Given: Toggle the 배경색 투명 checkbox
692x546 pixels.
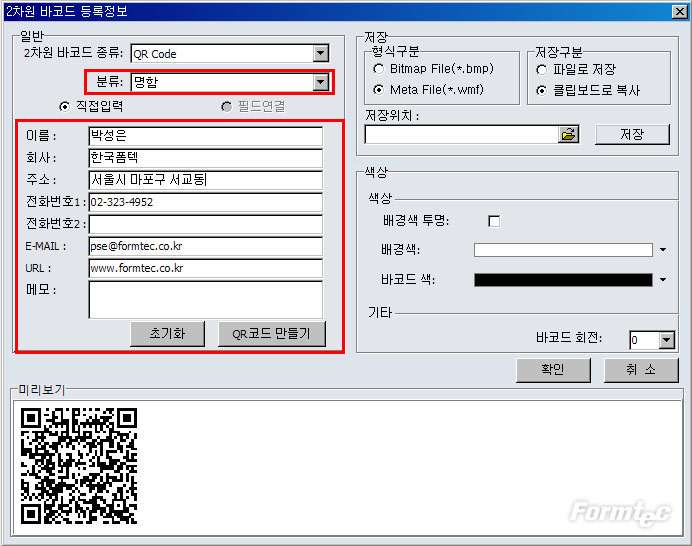Looking at the screenshot, I should point(494,221).
